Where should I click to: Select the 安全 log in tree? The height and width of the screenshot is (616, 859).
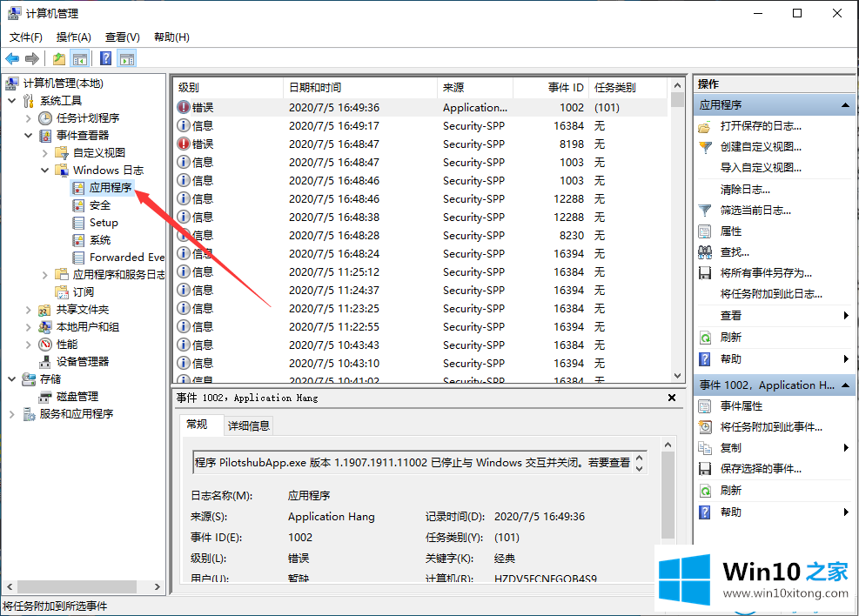(100, 205)
